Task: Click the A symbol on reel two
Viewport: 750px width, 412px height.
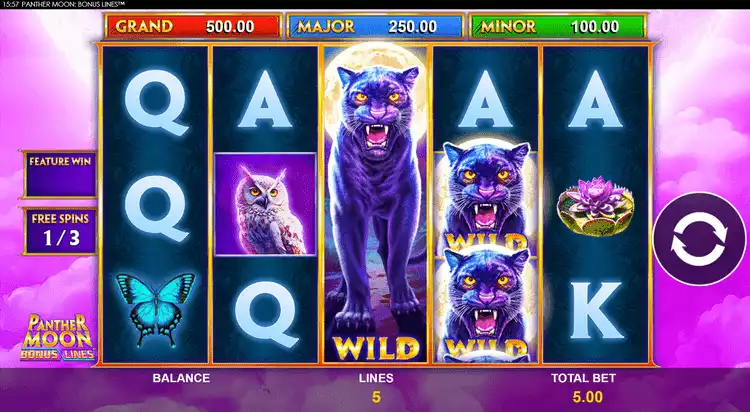Action: point(265,100)
